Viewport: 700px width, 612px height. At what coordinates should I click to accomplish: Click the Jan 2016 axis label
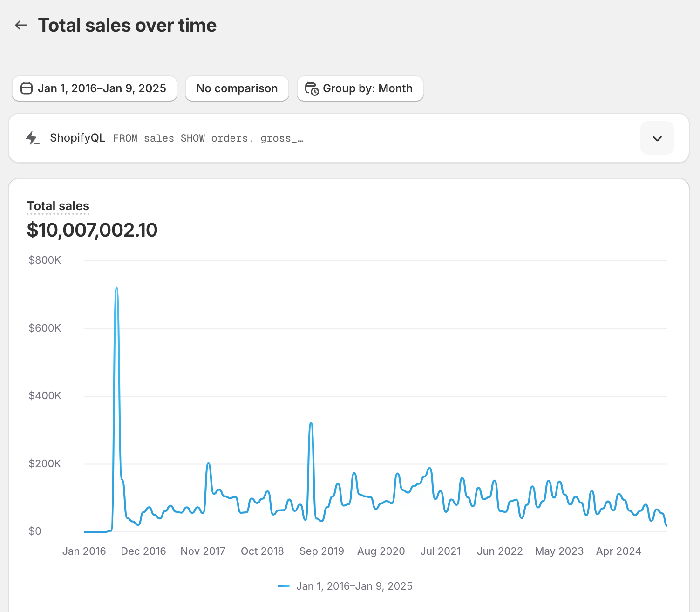pyautogui.click(x=84, y=551)
